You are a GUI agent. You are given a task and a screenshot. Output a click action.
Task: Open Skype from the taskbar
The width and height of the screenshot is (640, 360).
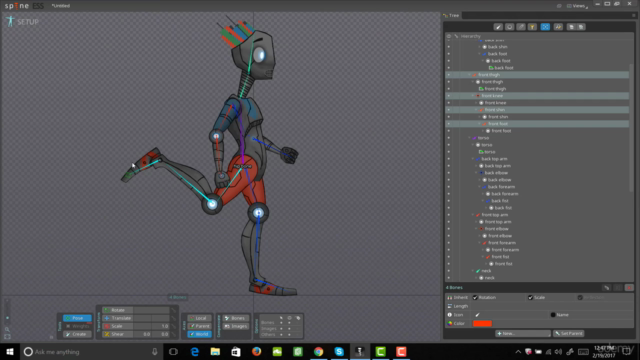(339, 351)
